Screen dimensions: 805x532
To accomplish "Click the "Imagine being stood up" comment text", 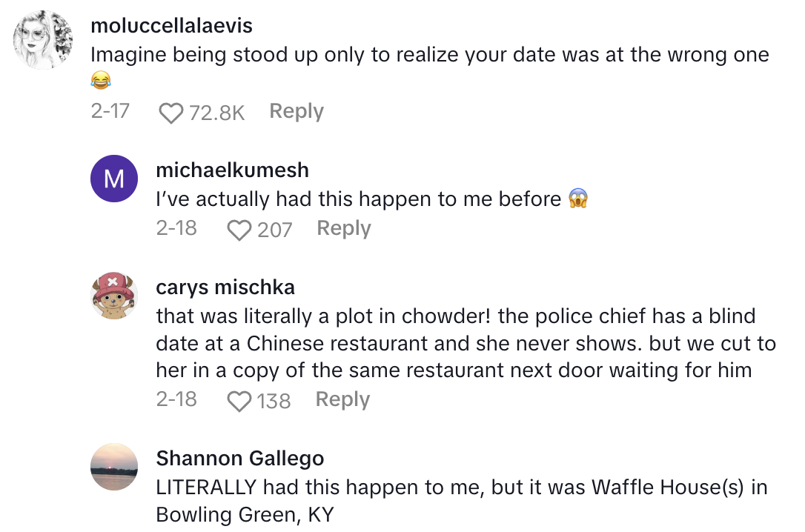I will [430, 56].
